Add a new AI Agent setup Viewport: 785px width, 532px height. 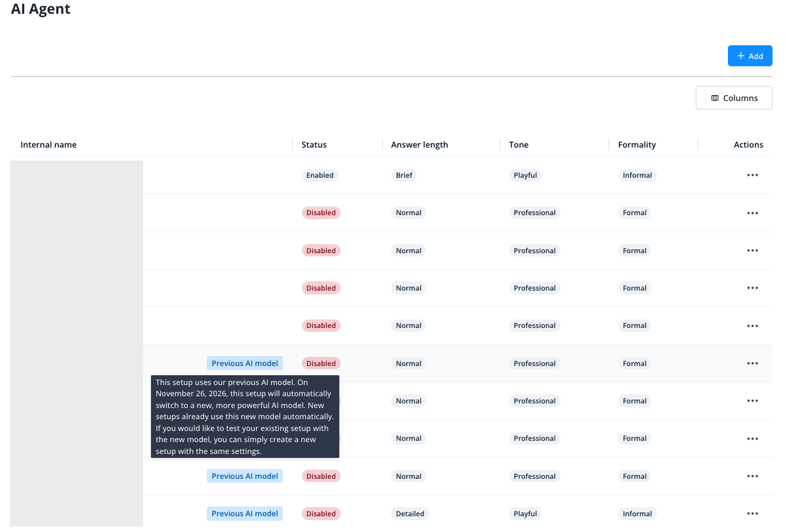[750, 56]
